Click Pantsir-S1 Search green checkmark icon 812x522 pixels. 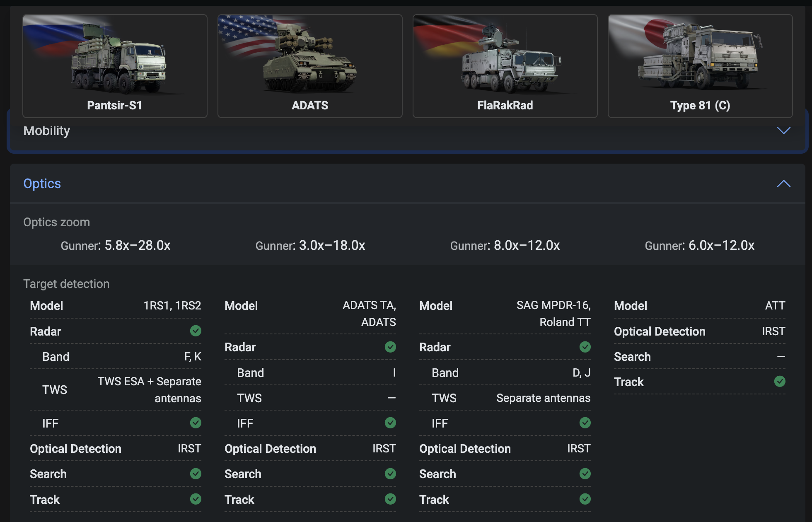pos(196,474)
